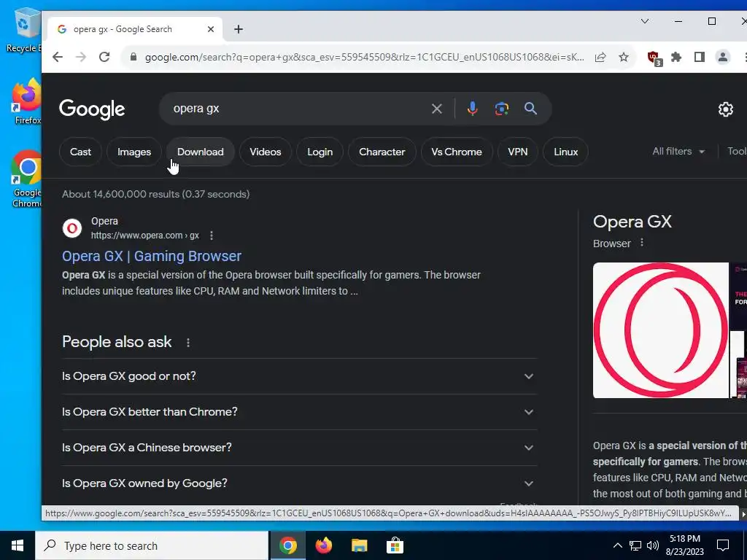Click the Opera favicon in the first result

72,228
